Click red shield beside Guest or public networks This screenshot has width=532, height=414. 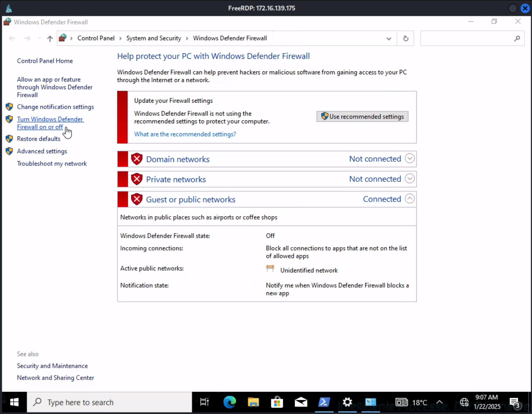[137, 199]
